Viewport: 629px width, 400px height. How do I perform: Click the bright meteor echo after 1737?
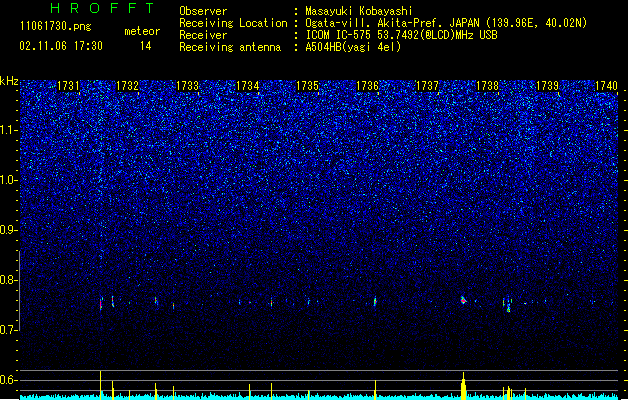[464, 300]
